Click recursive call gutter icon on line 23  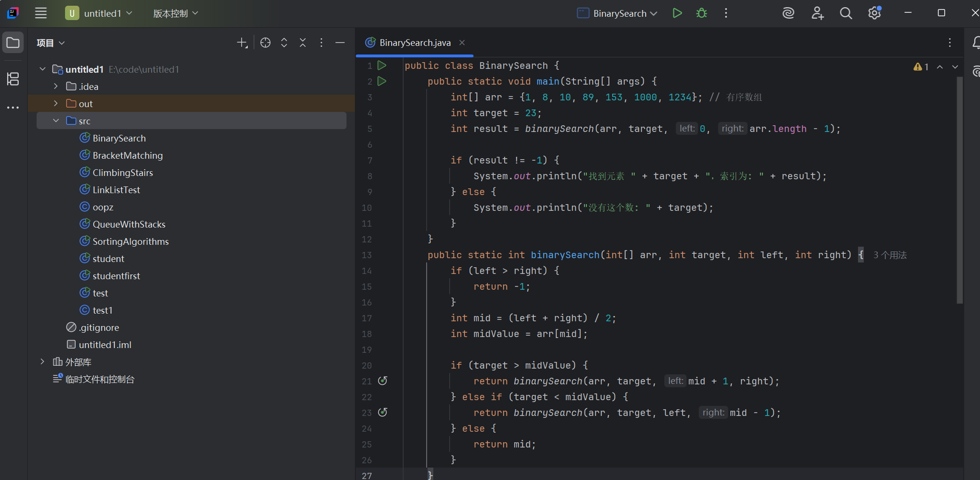pyautogui.click(x=383, y=413)
